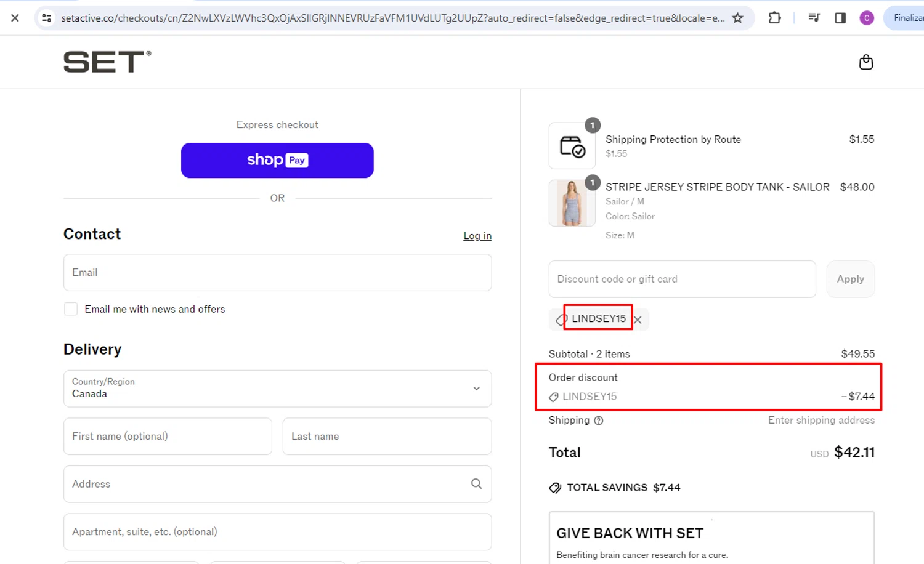Click the Log in link
This screenshot has width=924, height=564.
[477, 236]
